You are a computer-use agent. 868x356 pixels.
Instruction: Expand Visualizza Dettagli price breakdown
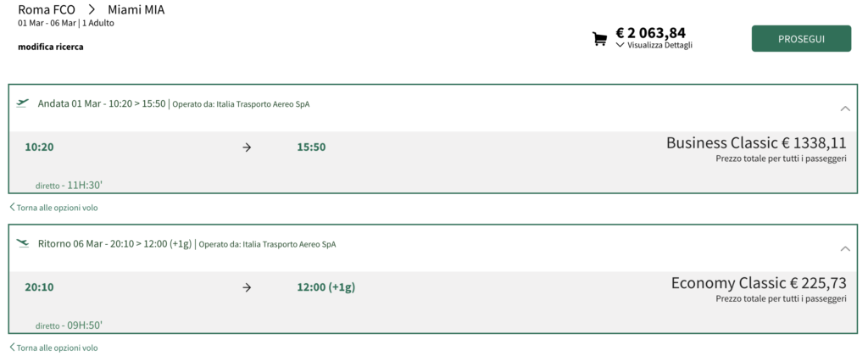click(x=654, y=46)
